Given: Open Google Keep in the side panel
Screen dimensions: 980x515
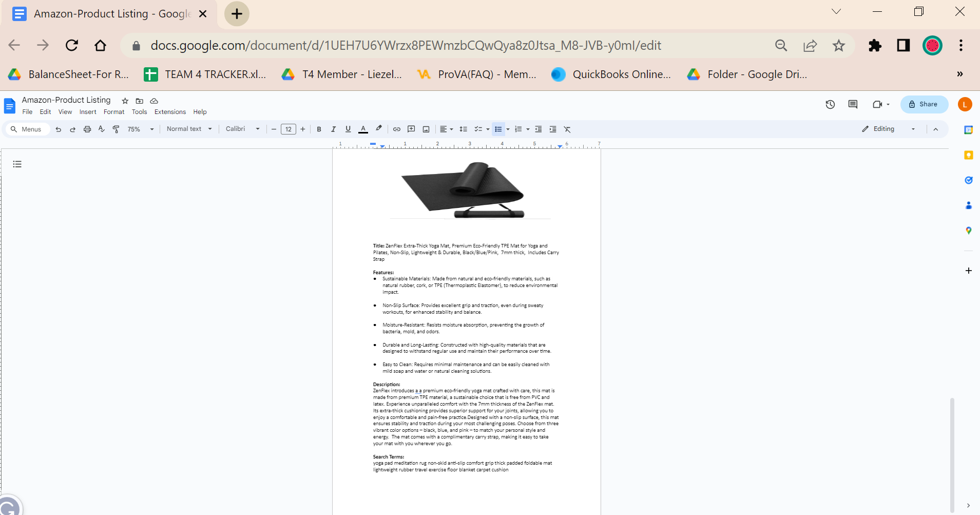Looking at the screenshot, I should [968, 155].
